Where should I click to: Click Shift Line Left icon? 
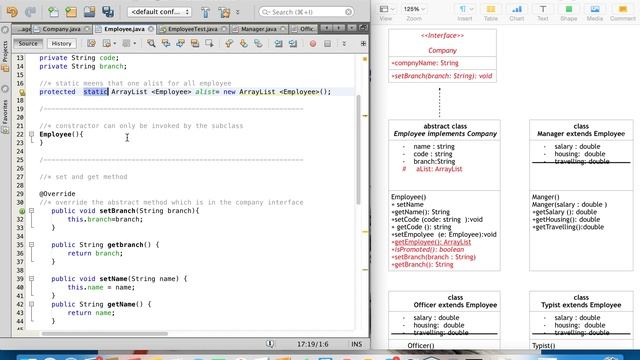278,43
